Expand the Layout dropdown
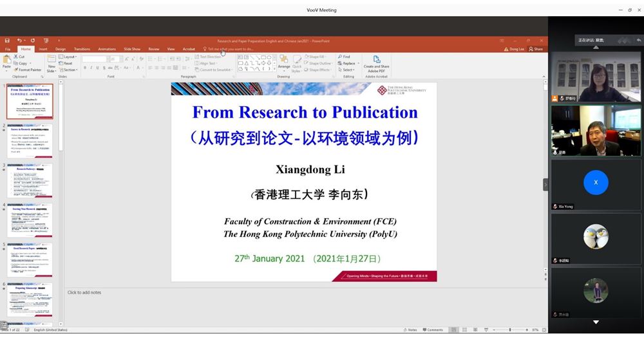The image size is (644, 338). 70,57
